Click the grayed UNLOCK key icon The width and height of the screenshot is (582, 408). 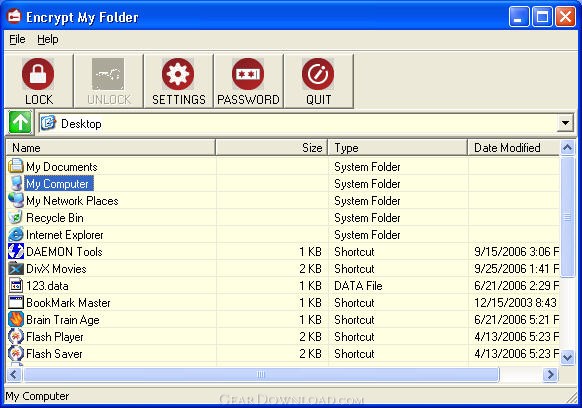click(x=108, y=74)
